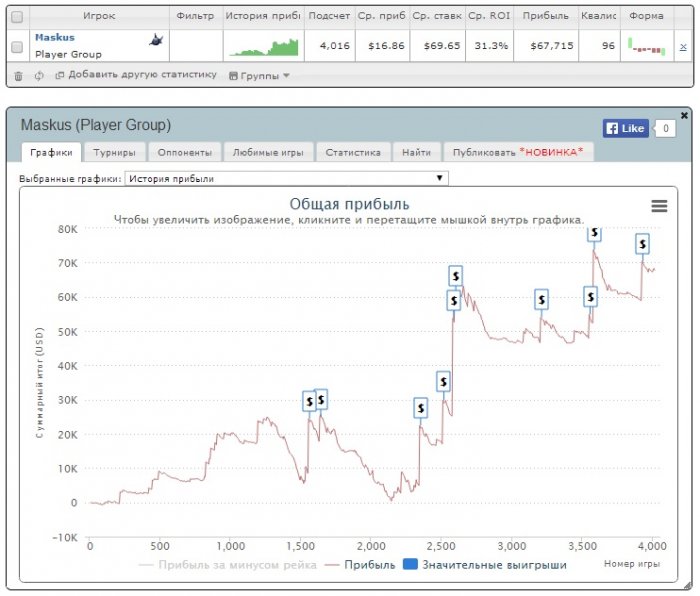Click the Facebook Like button
Screen dimensions: 700x596
(625, 129)
